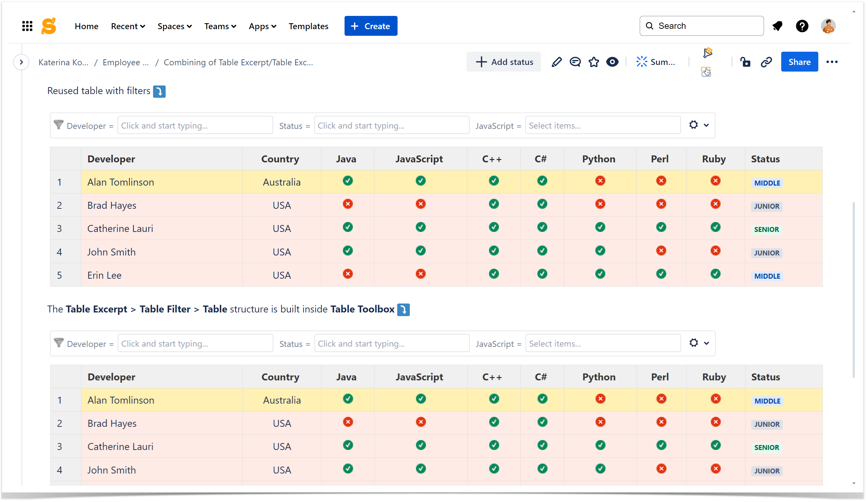Click the user profile avatar
This screenshot has width=868, height=502.
click(x=828, y=26)
